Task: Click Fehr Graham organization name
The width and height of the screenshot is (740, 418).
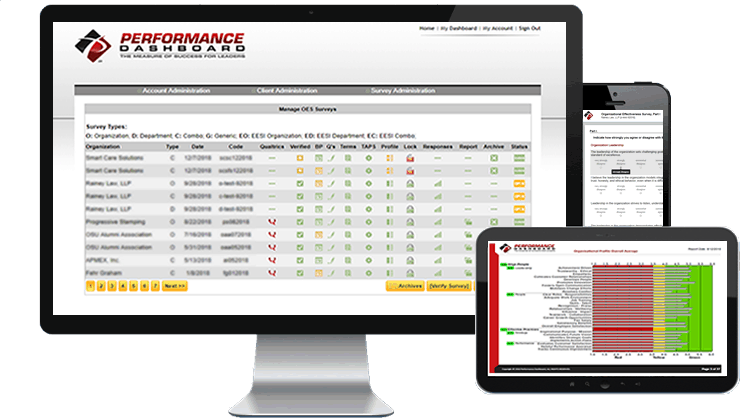Action: pyautogui.click(x=104, y=273)
